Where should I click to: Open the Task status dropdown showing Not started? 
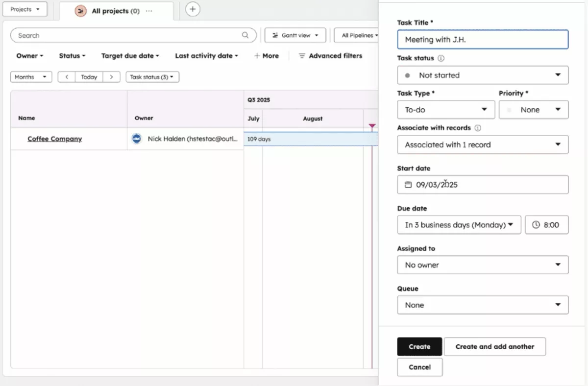pyautogui.click(x=482, y=75)
